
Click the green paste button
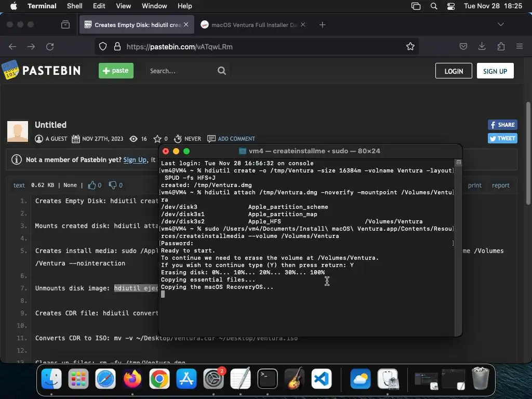point(116,71)
